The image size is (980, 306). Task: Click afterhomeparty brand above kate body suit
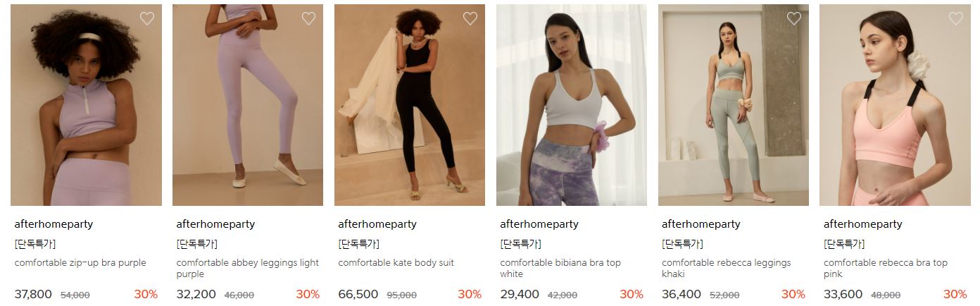(x=377, y=224)
